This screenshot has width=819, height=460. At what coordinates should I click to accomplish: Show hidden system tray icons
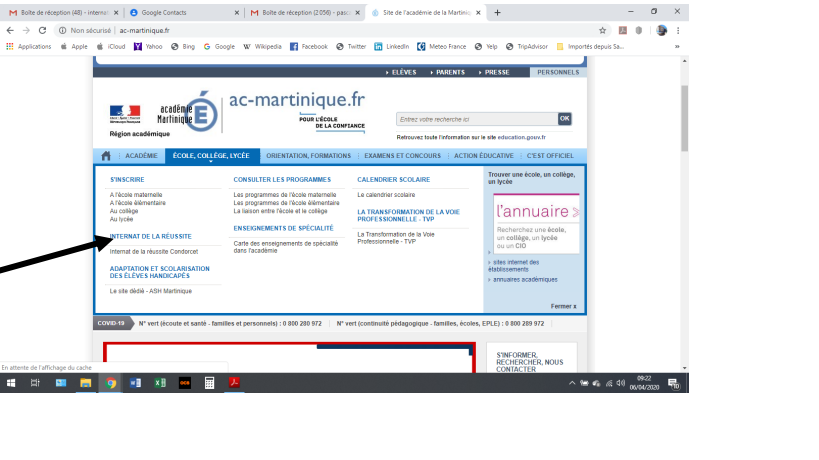(572, 383)
